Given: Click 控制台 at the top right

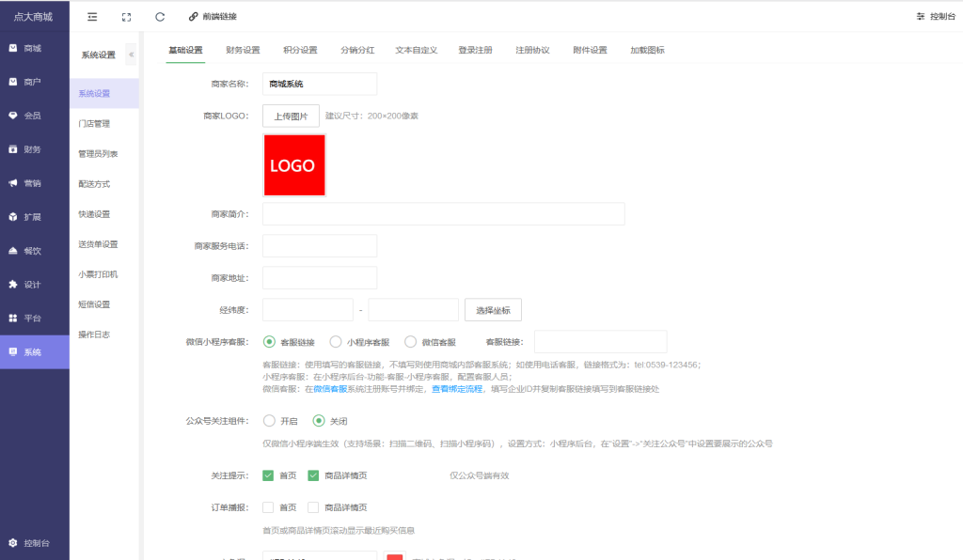Looking at the screenshot, I should click(x=935, y=17).
